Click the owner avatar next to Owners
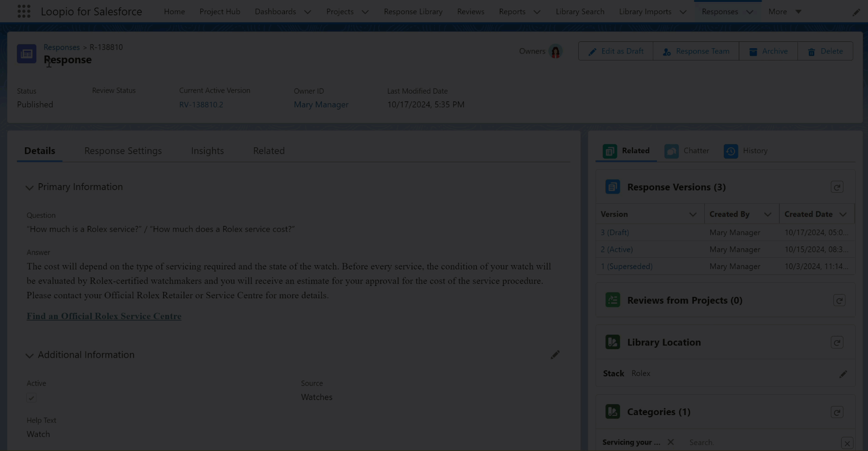Viewport: 868px width, 451px height. pos(555,51)
